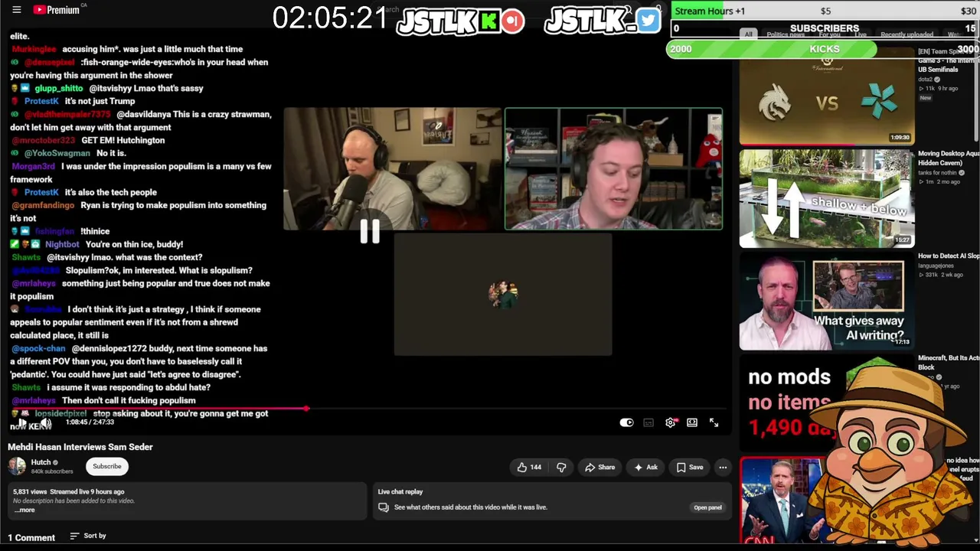
Task: Select the For you filter chip
Action: click(829, 34)
